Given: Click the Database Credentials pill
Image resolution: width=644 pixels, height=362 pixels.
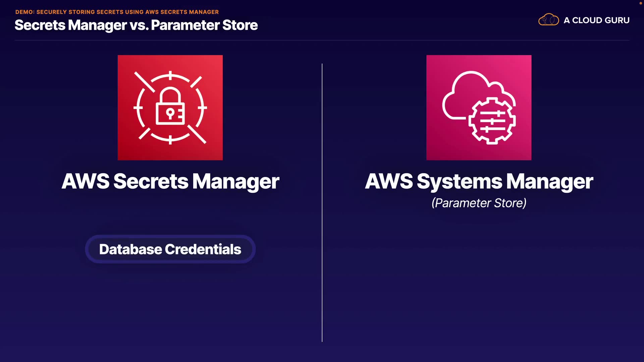Looking at the screenshot, I should click(x=170, y=249).
